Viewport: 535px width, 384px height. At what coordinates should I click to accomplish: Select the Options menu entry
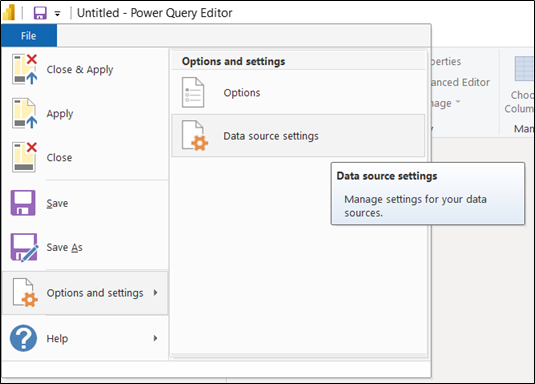[298, 93]
